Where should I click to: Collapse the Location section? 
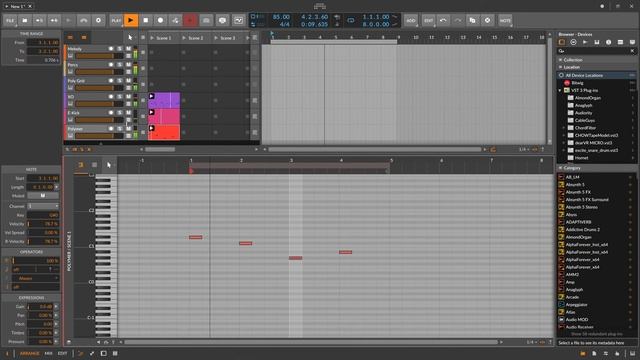(x=560, y=67)
